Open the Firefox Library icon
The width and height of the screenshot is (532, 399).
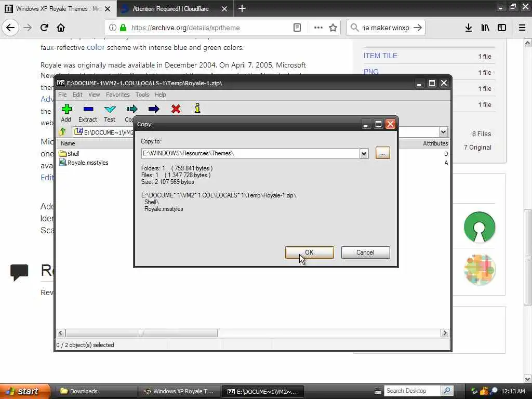click(x=485, y=28)
